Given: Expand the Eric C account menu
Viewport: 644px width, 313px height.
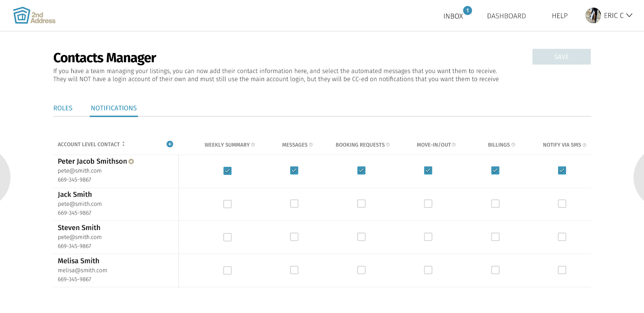Looking at the screenshot, I should coord(629,15).
